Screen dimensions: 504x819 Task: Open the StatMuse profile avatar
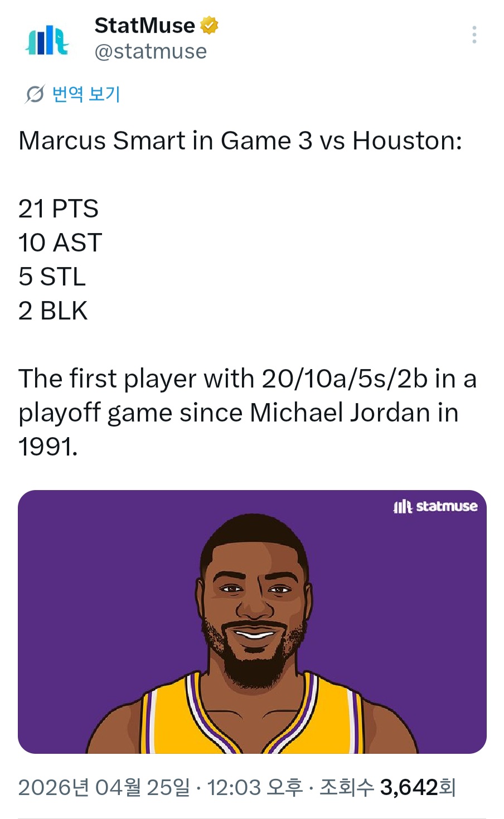47,40
